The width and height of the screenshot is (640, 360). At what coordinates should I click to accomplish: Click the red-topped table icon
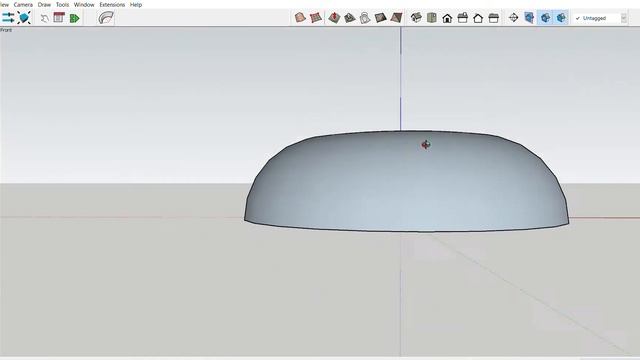(59, 18)
